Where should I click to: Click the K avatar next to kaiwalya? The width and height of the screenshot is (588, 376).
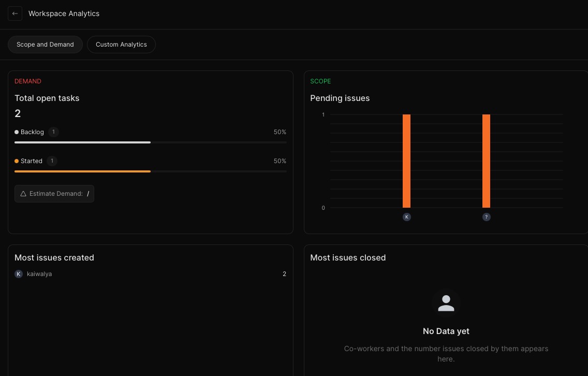pos(19,274)
